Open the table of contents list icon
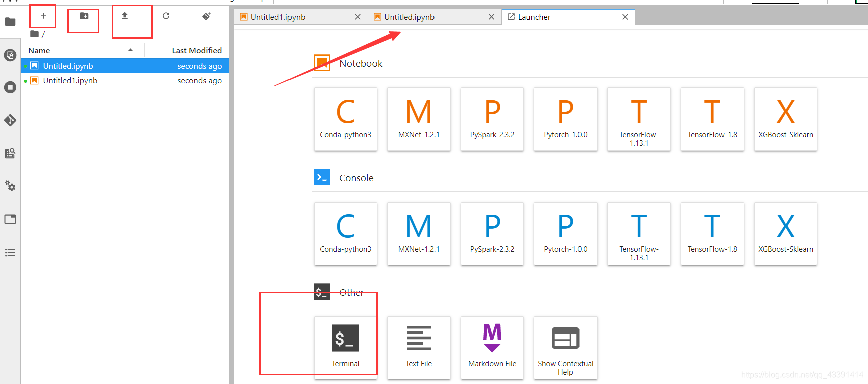This screenshot has height=384, width=868. coord(10,252)
